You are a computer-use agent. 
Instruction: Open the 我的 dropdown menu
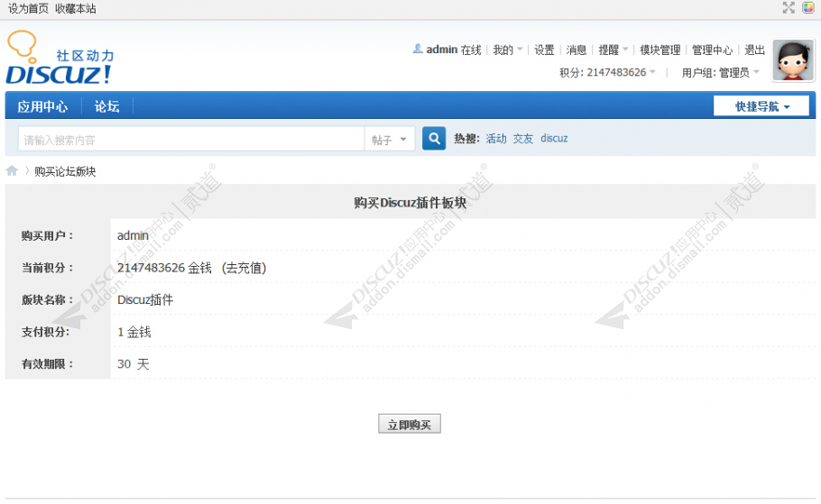click(x=507, y=50)
